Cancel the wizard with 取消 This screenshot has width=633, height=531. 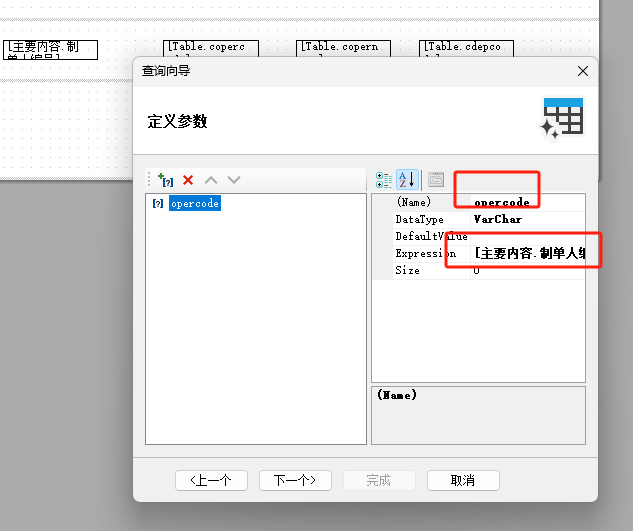coord(463,481)
